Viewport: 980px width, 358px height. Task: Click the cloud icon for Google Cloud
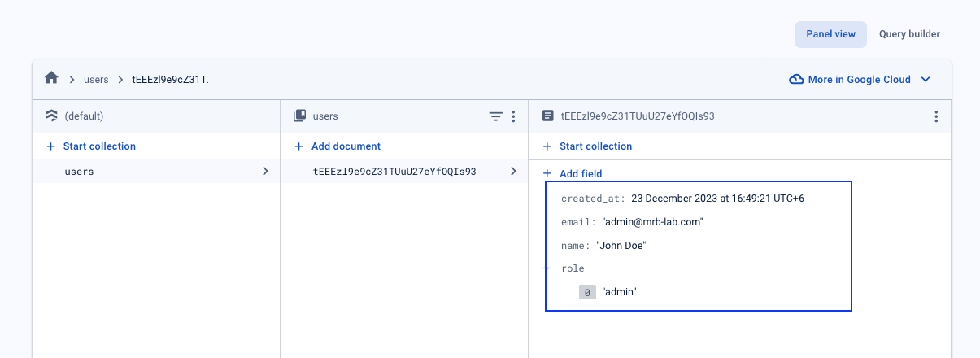[x=796, y=80]
